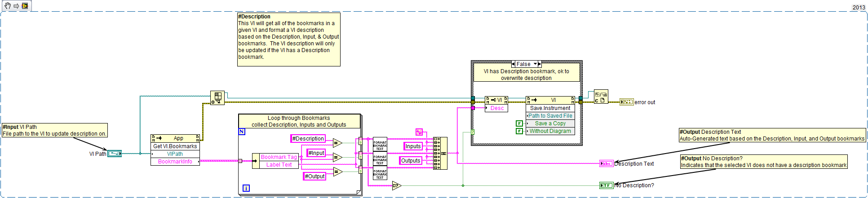The image size is (868, 198).
Task: Click the Close Reference node
Action: coord(601,97)
